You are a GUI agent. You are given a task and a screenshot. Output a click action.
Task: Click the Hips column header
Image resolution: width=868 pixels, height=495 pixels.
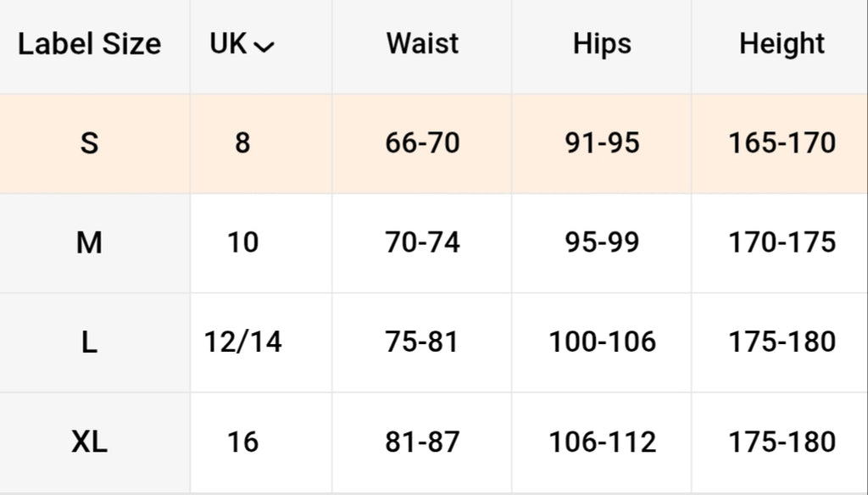pyautogui.click(x=602, y=44)
